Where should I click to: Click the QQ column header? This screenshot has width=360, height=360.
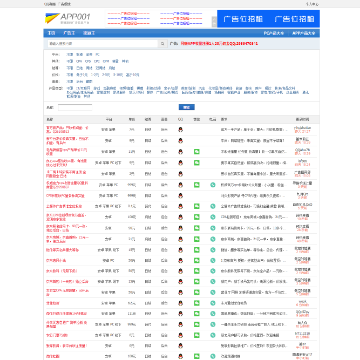point(180,119)
